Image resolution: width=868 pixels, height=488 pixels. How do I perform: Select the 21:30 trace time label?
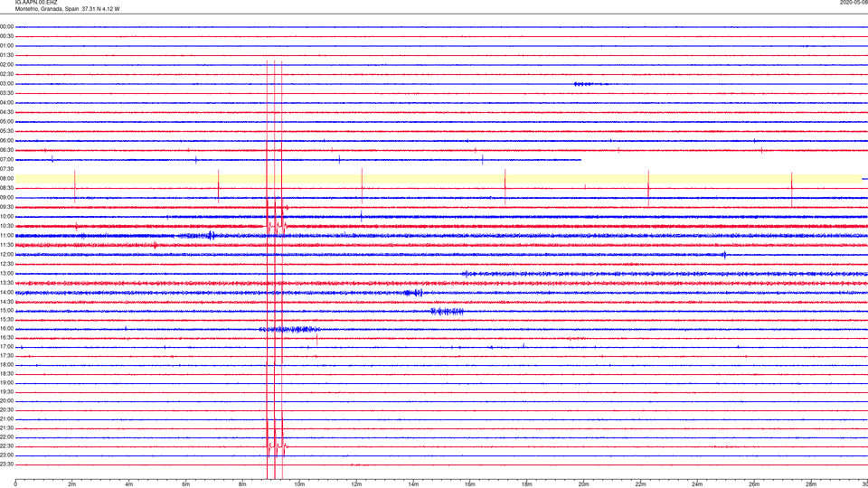tap(6, 428)
